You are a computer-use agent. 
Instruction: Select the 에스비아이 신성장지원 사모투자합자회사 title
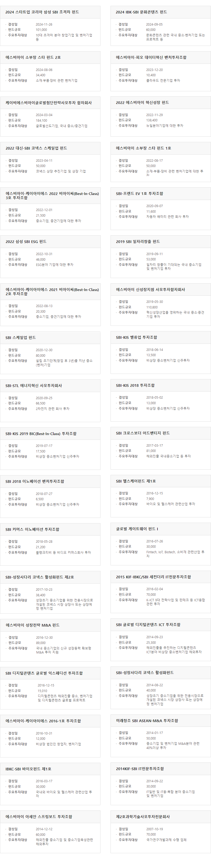[x=150, y=289]
